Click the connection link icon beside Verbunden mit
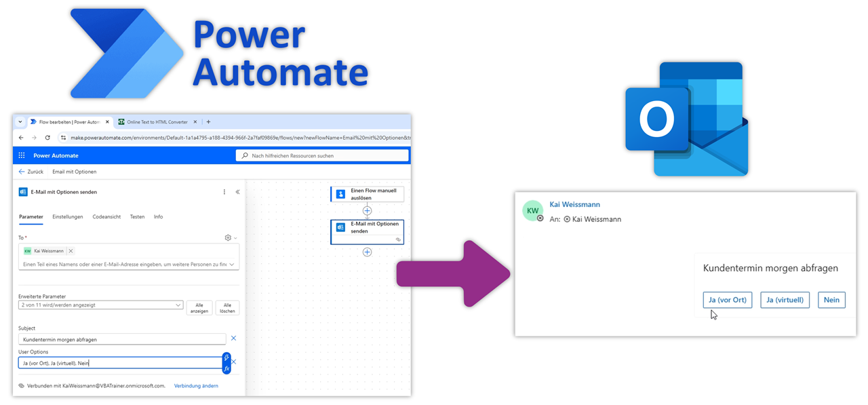868x405 pixels. click(22, 386)
